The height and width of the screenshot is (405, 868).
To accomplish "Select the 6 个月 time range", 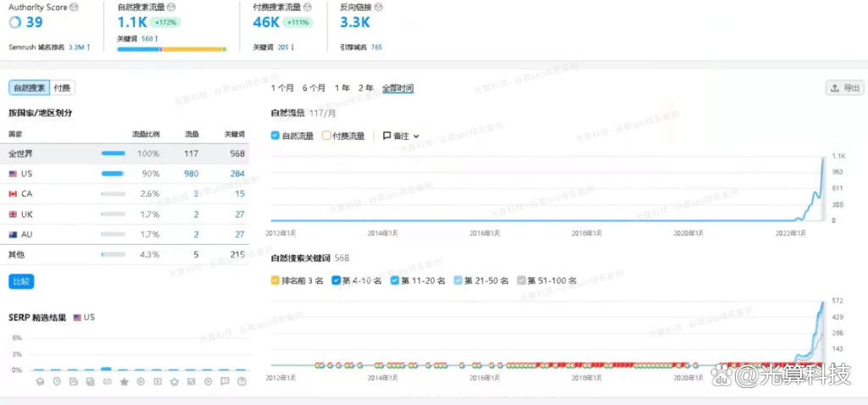I will [x=314, y=88].
